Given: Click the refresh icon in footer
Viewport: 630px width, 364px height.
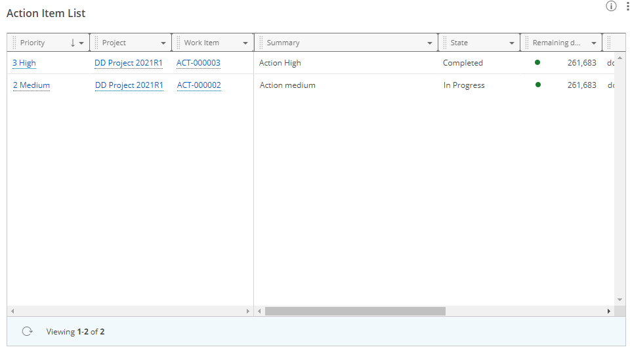Looking at the screenshot, I should pyautogui.click(x=27, y=332).
